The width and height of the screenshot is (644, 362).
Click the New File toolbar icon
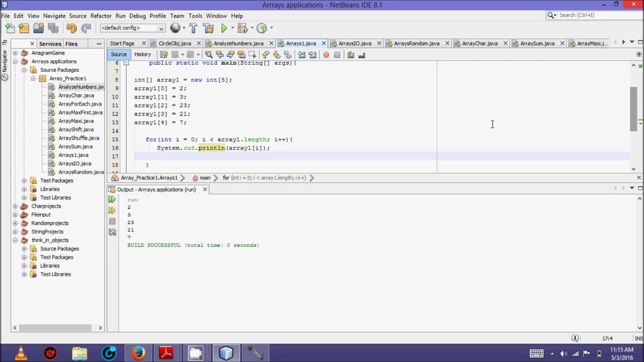pos(10,28)
